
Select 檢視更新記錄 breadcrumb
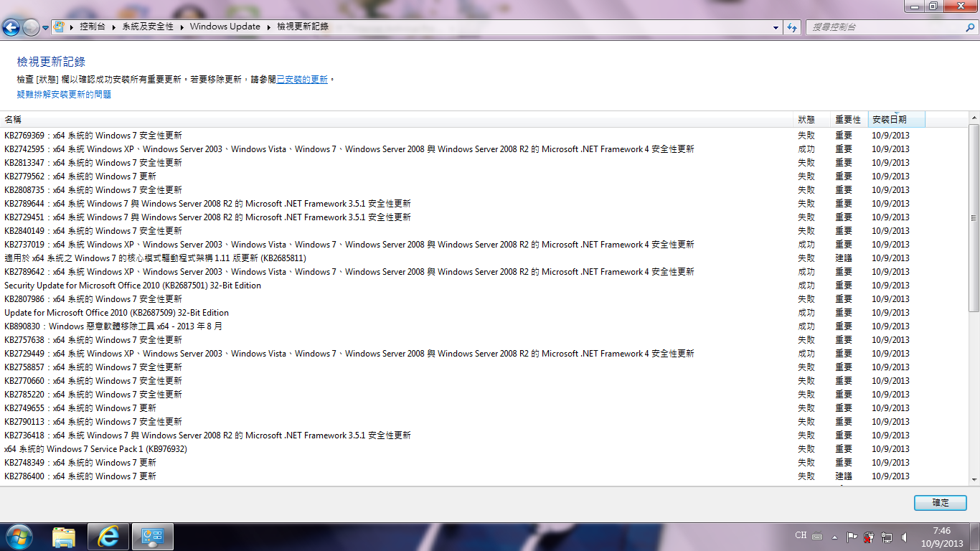[302, 27]
